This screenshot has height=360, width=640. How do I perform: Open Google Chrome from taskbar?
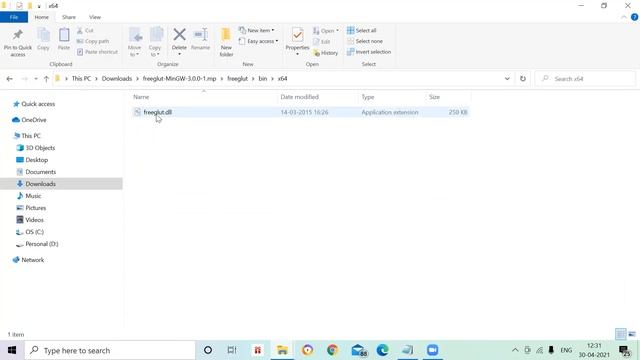[333, 350]
